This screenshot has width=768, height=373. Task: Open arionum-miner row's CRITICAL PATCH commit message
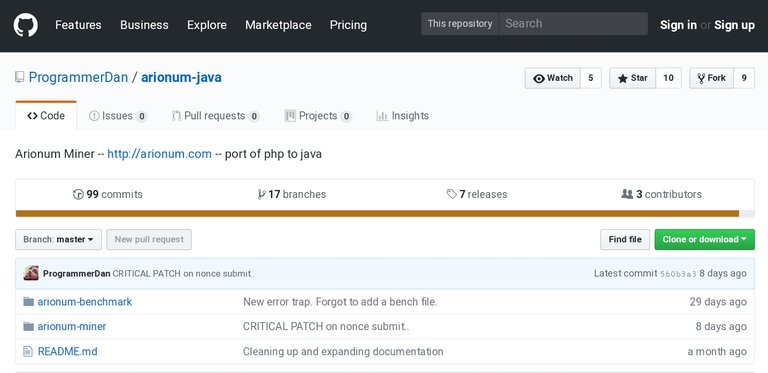pyautogui.click(x=326, y=326)
